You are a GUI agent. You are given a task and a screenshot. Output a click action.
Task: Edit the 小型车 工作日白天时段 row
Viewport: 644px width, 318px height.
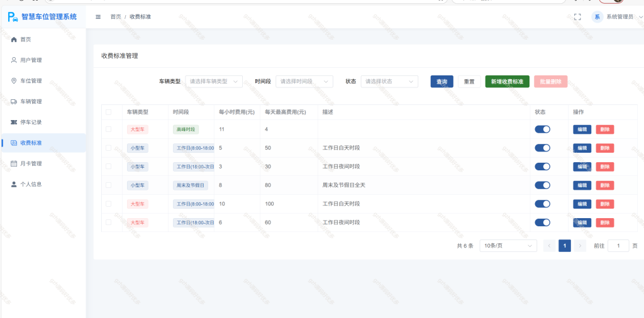pyautogui.click(x=582, y=148)
